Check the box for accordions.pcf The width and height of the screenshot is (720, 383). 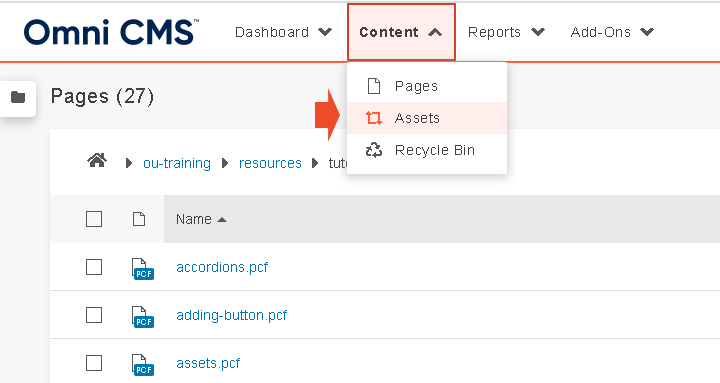(94, 267)
